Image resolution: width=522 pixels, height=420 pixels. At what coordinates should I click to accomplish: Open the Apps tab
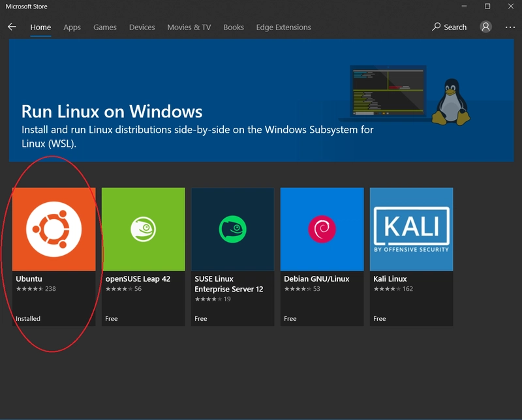(x=72, y=27)
